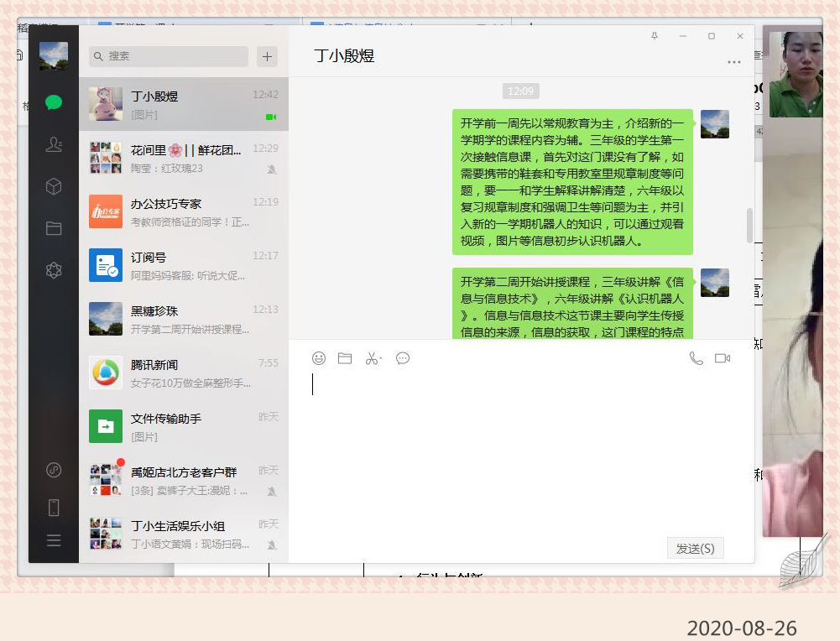Click the plus button to start group chat

(268, 56)
